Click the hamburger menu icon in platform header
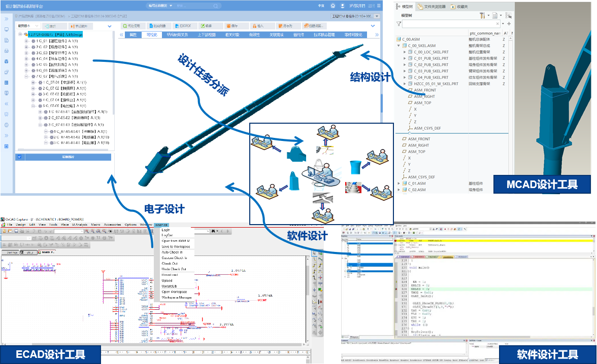This screenshot has width=597, height=364. coord(379,6)
